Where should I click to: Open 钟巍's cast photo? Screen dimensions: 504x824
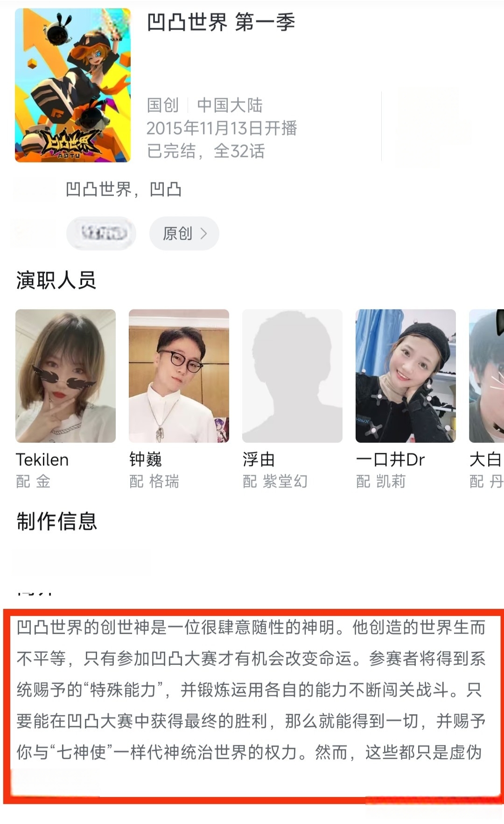179,376
